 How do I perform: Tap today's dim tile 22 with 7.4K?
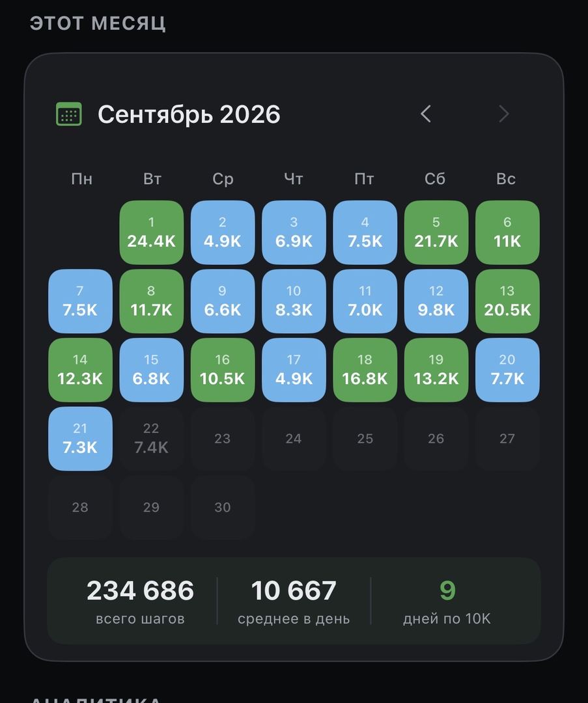[152, 439]
